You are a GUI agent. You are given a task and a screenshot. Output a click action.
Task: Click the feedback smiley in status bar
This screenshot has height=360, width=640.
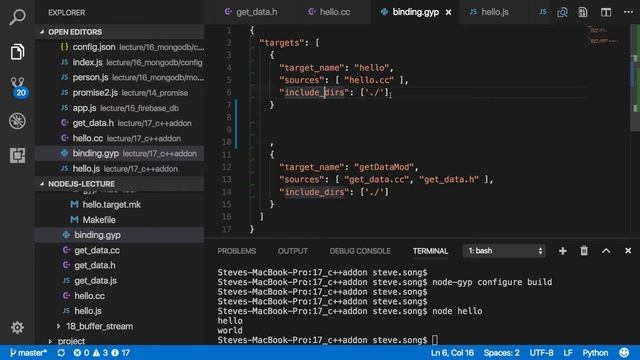[624, 353]
